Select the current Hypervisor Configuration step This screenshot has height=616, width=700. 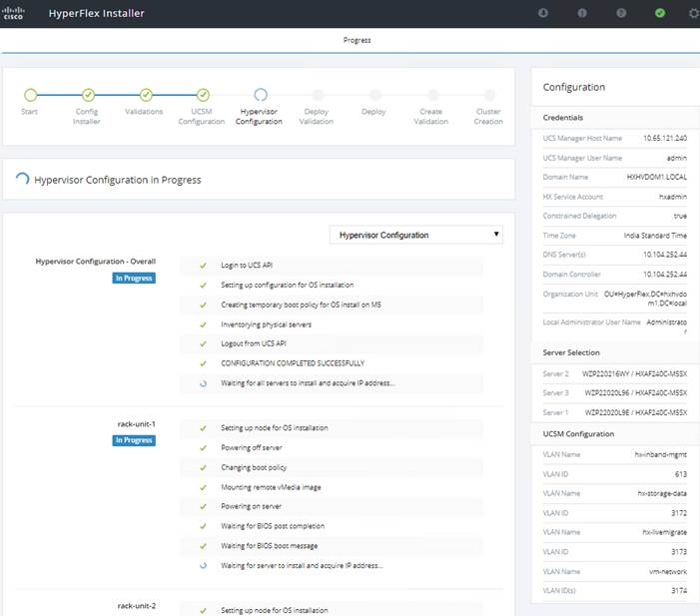(x=261, y=95)
